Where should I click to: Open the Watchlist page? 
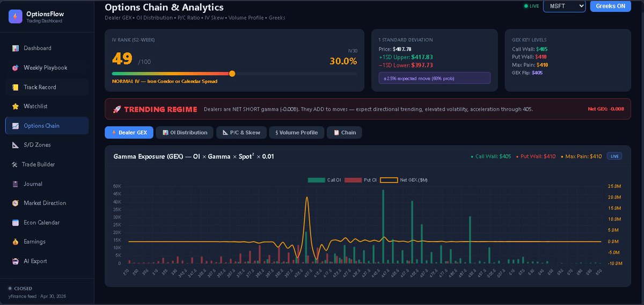(x=47, y=106)
